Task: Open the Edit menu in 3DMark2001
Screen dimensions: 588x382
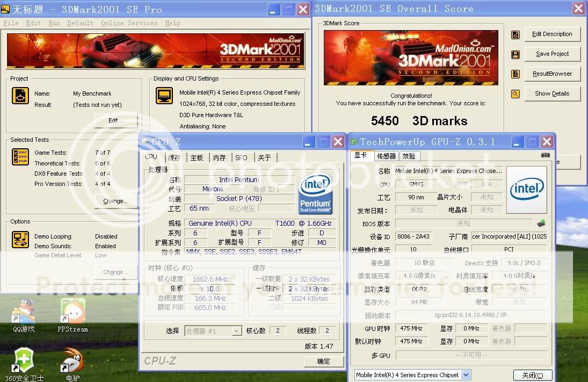Action: click(33, 23)
